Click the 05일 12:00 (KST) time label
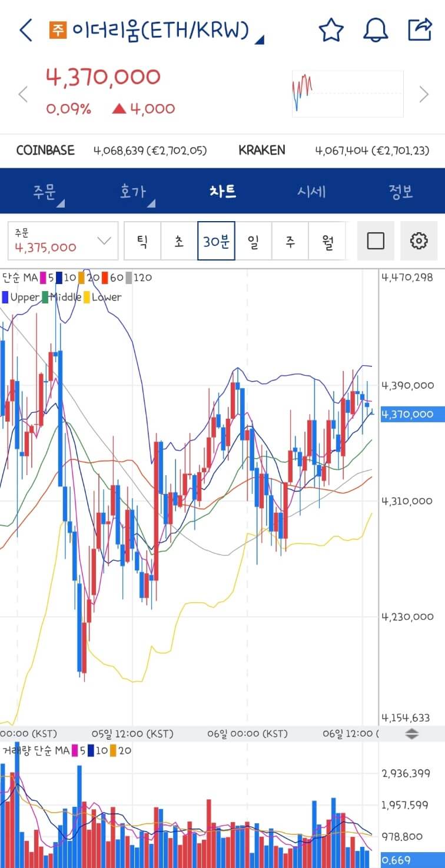 pyautogui.click(x=132, y=733)
